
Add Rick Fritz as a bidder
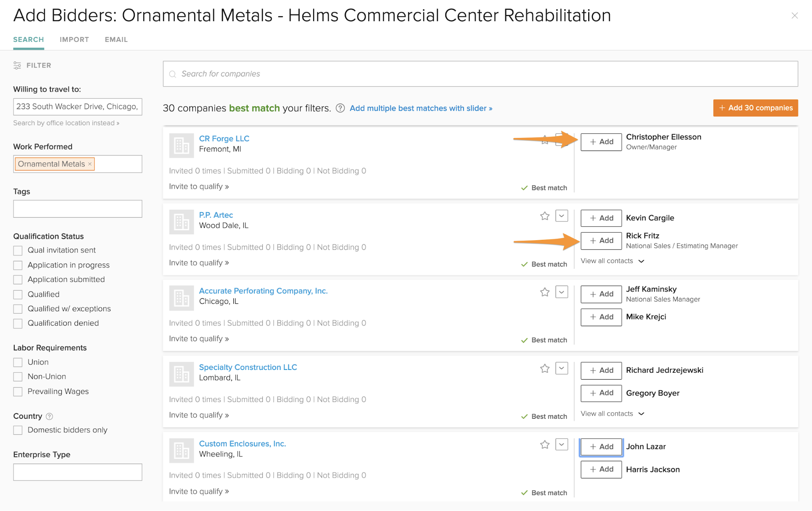(601, 241)
